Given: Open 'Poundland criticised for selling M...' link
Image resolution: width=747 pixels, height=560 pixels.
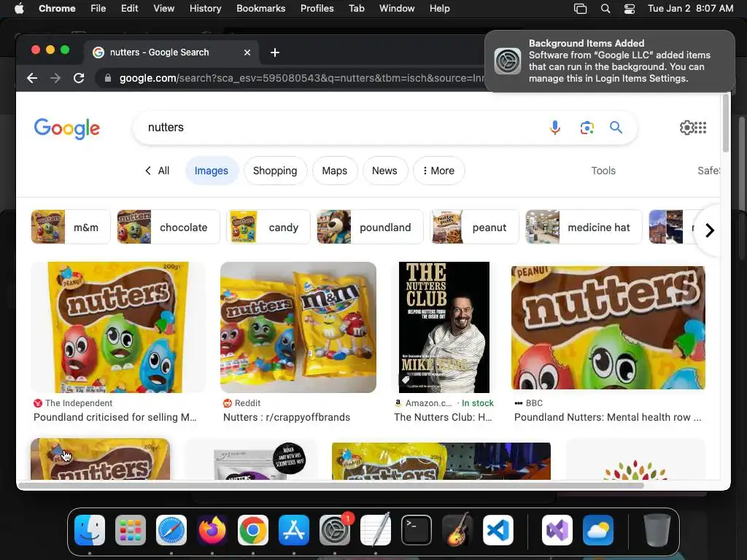Looking at the screenshot, I should tap(115, 417).
